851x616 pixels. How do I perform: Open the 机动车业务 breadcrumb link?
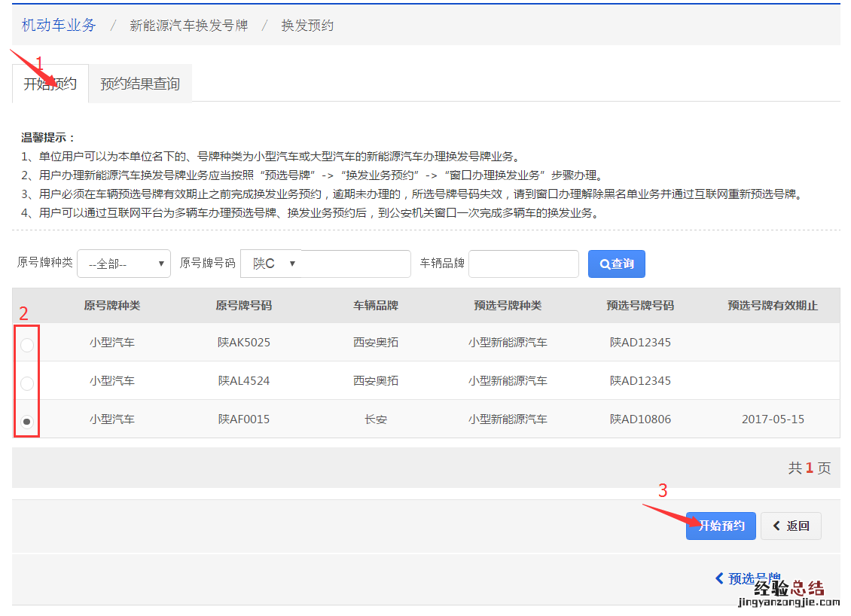pos(59,25)
